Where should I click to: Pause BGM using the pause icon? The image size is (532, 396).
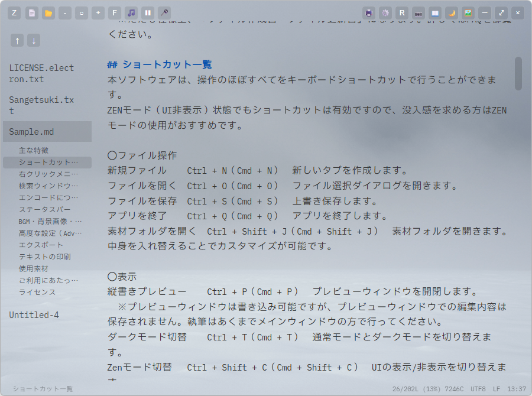pyautogui.click(x=148, y=12)
